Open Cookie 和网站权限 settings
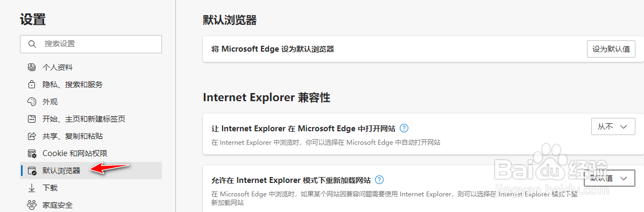Viewport: 644px width, 212px height. [91, 153]
